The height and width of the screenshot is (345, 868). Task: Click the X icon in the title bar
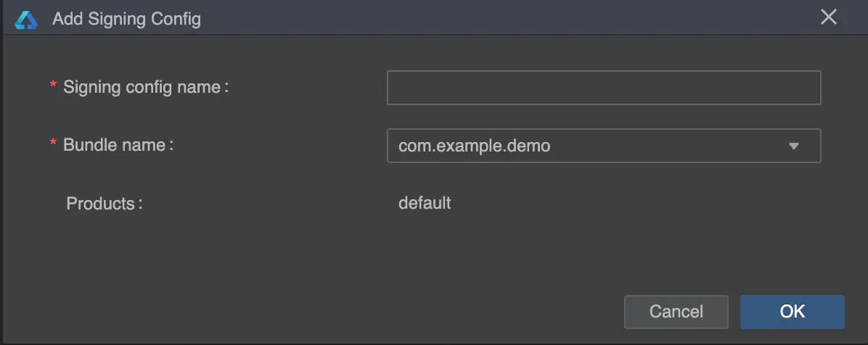coord(828,17)
